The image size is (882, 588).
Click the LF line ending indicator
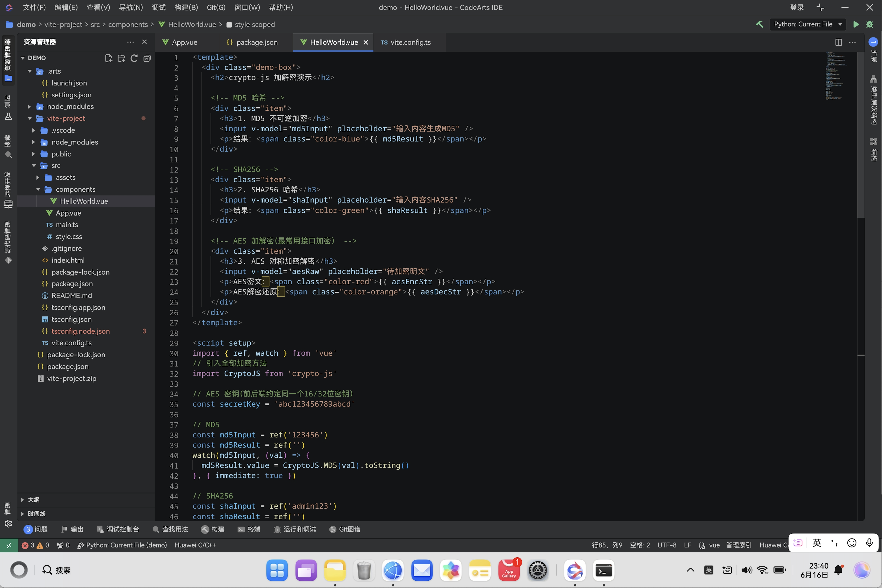point(687,545)
